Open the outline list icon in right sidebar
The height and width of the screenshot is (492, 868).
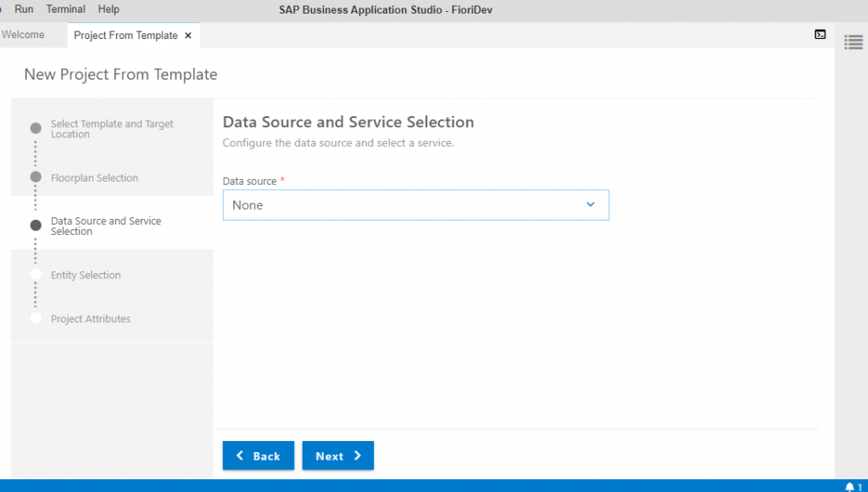[853, 42]
